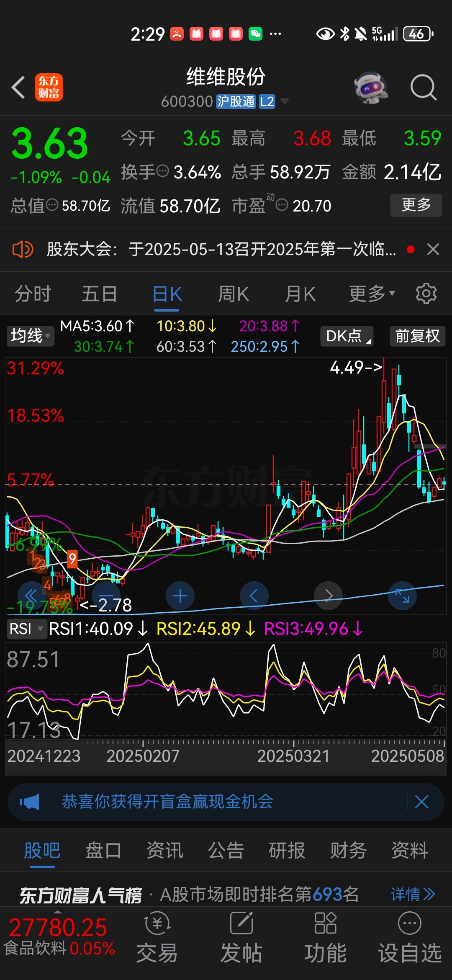The height and width of the screenshot is (980, 452).
Task: Tap the MA5:3.60 readout
Action: click(97, 326)
